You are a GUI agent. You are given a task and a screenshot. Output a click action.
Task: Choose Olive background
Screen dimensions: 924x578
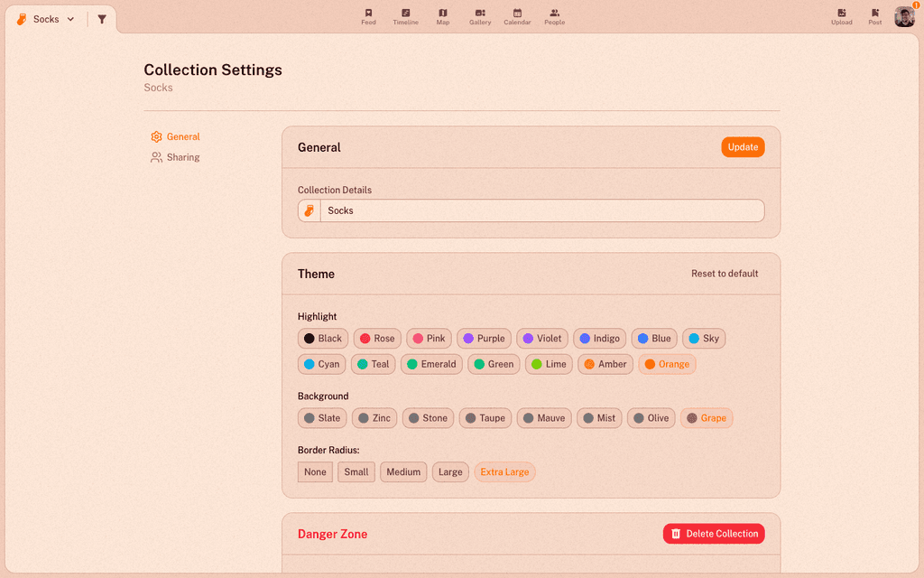651,418
